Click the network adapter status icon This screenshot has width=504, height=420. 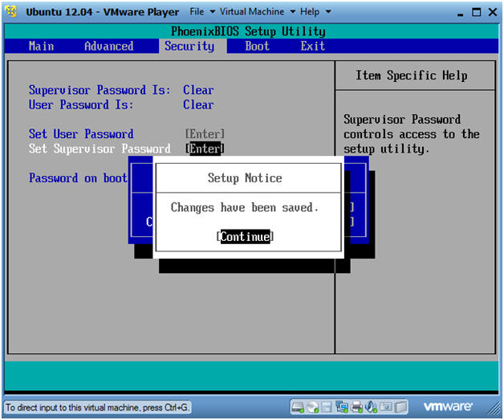click(x=341, y=407)
